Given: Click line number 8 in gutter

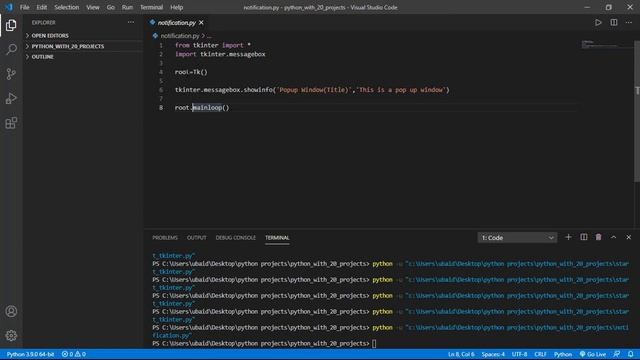Looking at the screenshot, I should 161,107.
